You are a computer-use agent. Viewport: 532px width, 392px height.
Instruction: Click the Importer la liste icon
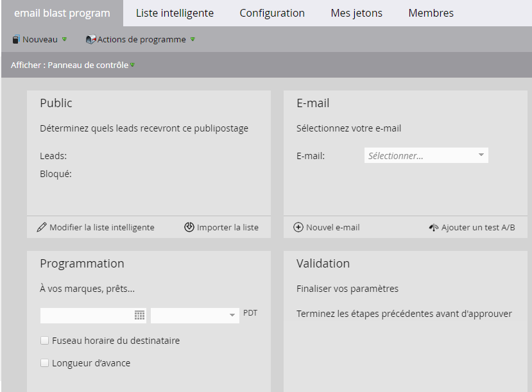coord(189,227)
